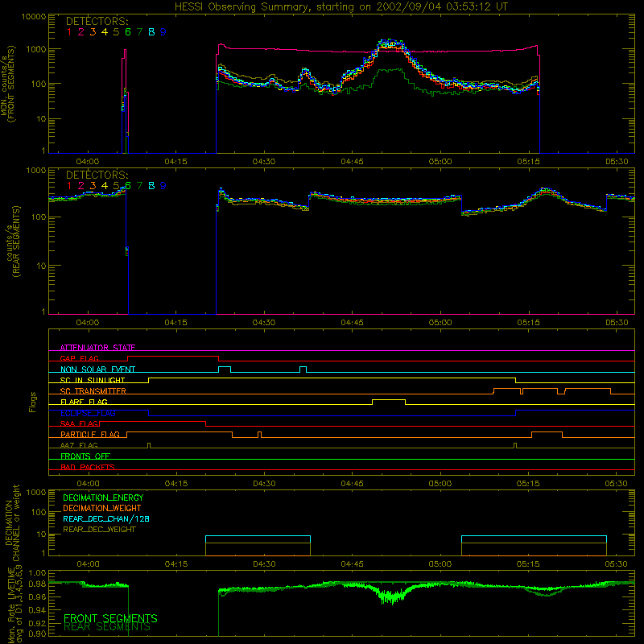Click the DECIMATION_WEIGHT legend entry
Image resolution: width=644 pixels, height=644 pixels.
click(102, 508)
